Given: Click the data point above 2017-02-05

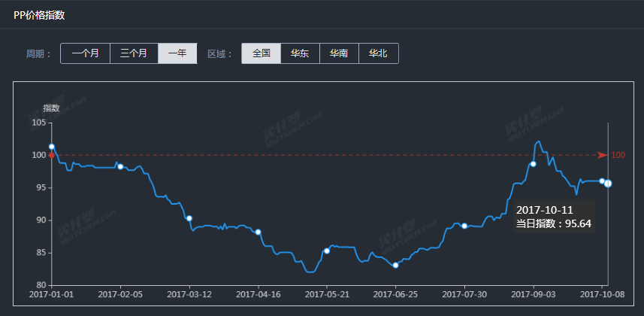Looking at the screenshot, I should (x=120, y=166).
